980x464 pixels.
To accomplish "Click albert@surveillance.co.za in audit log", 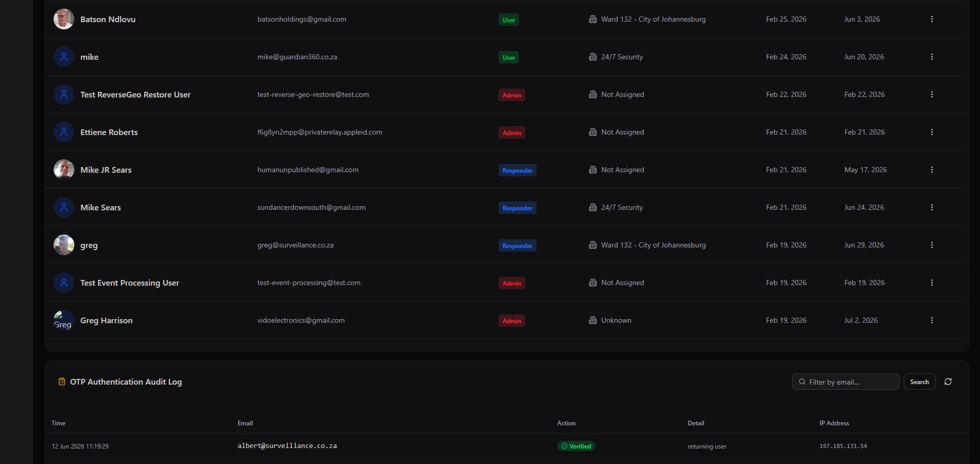I will click(x=287, y=445).
